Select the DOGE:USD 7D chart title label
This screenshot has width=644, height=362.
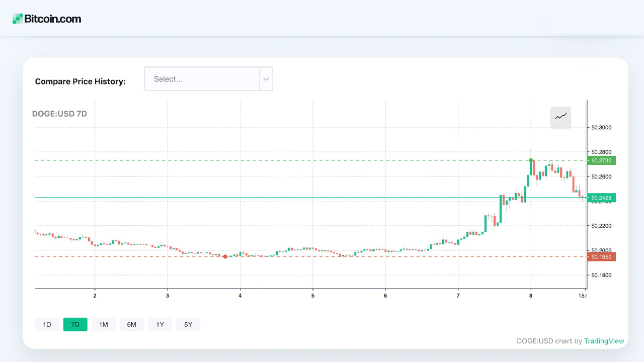click(60, 114)
